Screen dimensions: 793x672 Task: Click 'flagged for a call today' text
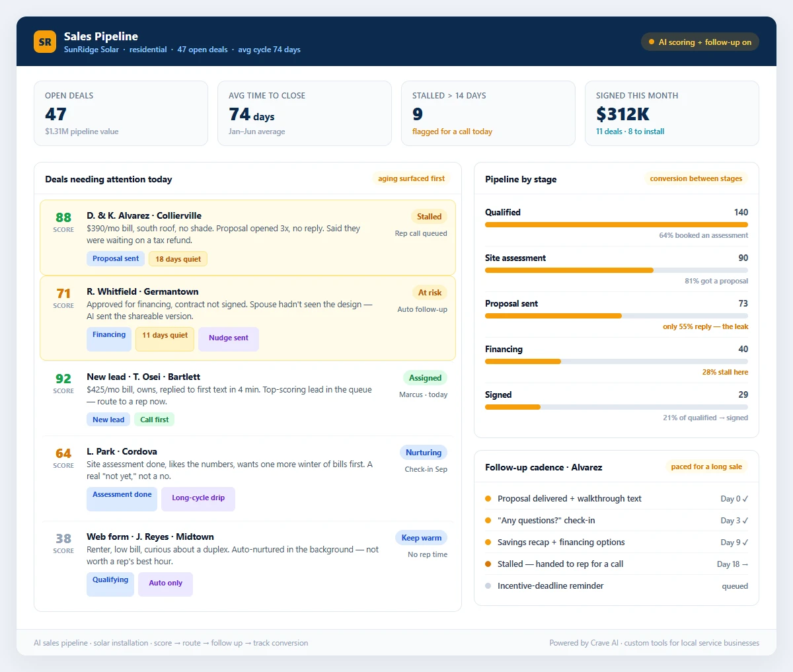pos(452,131)
